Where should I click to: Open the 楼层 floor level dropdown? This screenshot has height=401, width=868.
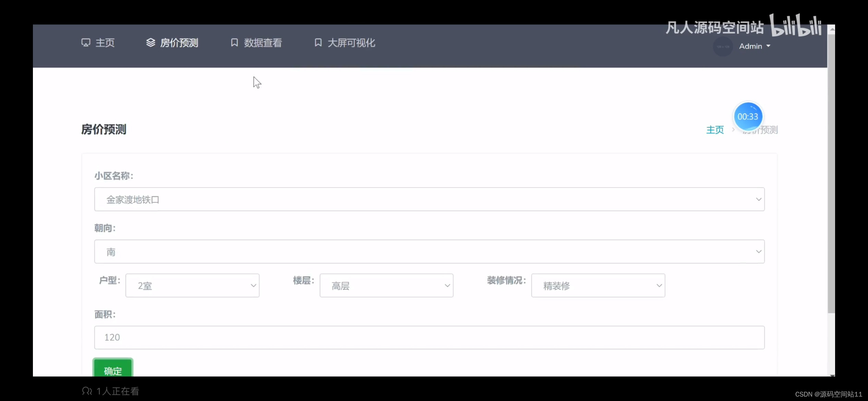click(x=386, y=285)
